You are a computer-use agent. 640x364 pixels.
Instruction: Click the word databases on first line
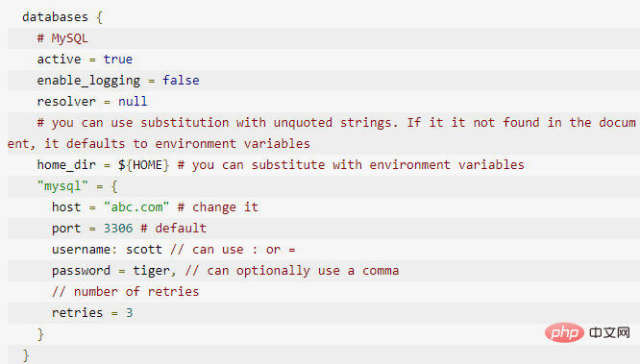(x=55, y=17)
